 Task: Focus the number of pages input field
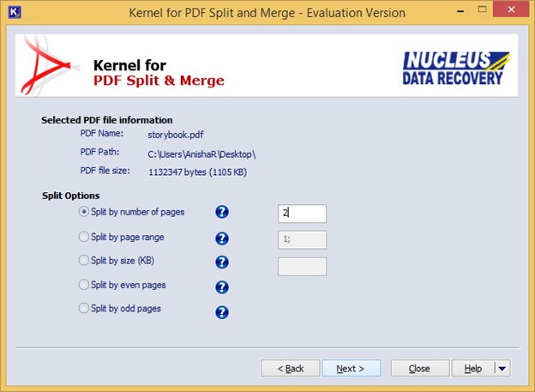click(302, 214)
